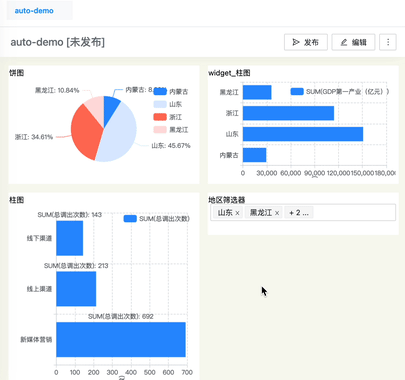Toggle 山东 legend swatch in pie chart
405x380 pixels.
(160, 104)
